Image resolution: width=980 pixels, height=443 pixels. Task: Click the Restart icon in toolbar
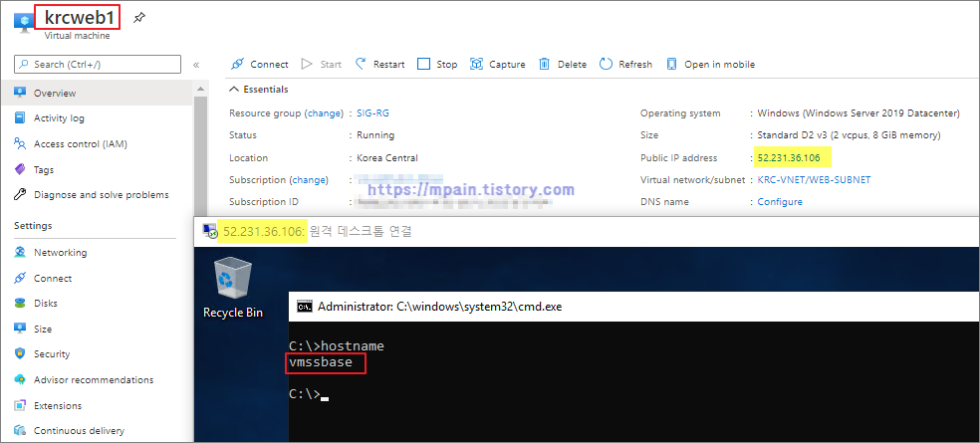pyautogui.click(x=361, y=64)
